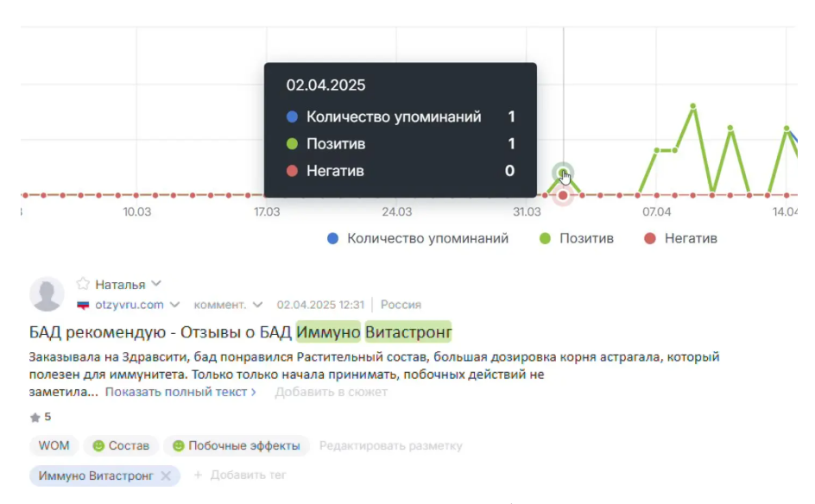The image size is (815, 504).
Task: Click the 07.04 axis date label
Action: pyautogui.click(x=656, y=212)
